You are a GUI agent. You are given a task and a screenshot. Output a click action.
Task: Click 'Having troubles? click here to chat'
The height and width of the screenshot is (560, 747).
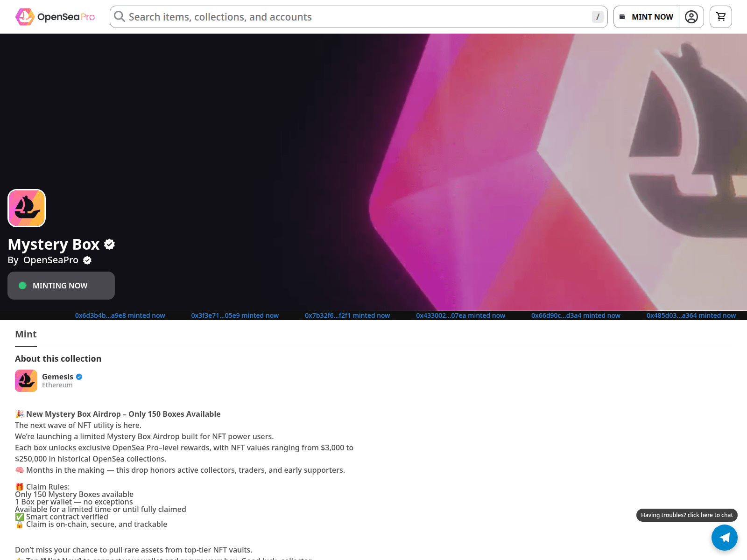click(x=687, y=515)
